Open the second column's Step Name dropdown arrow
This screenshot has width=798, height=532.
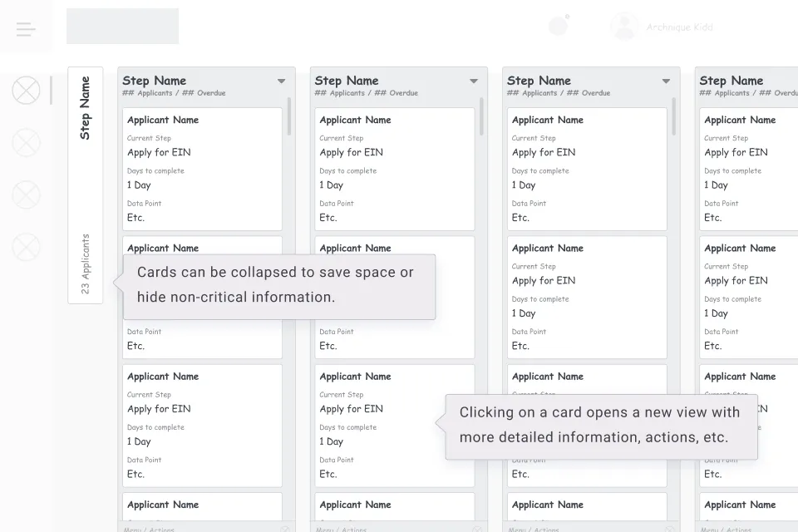[473, 81]
